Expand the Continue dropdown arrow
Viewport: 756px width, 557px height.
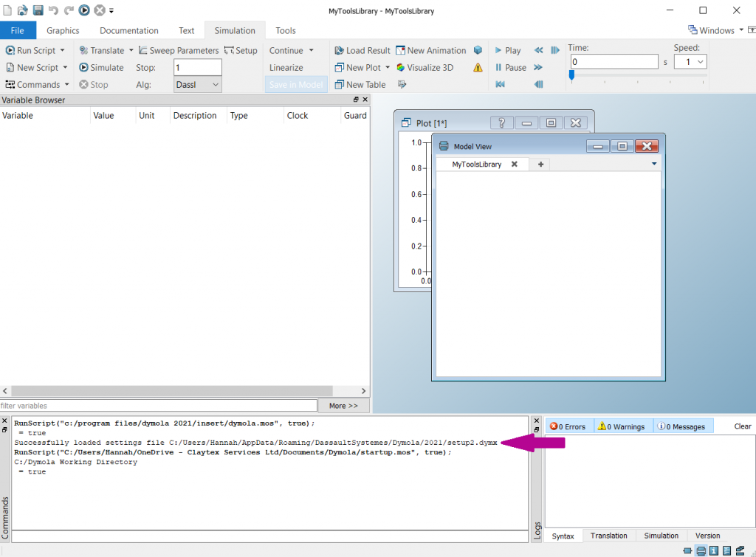click(x=312, y=51)
